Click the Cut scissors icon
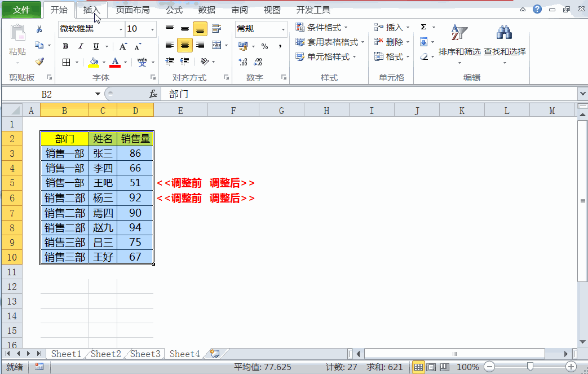Screen dimensions: 588x374 pyautogui.click(x=39, y=29)
